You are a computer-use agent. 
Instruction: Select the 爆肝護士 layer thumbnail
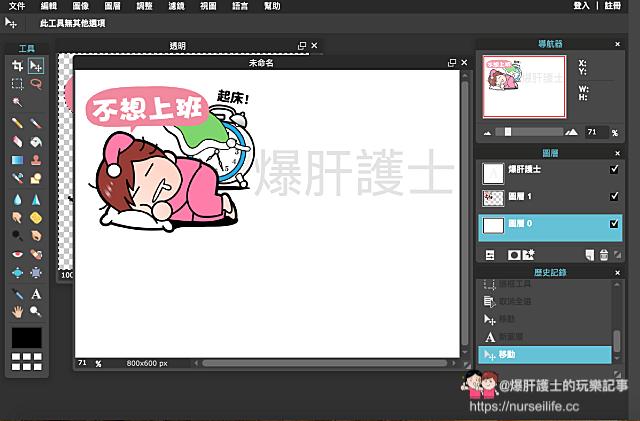pyautogui.click(x=493, y=173)
